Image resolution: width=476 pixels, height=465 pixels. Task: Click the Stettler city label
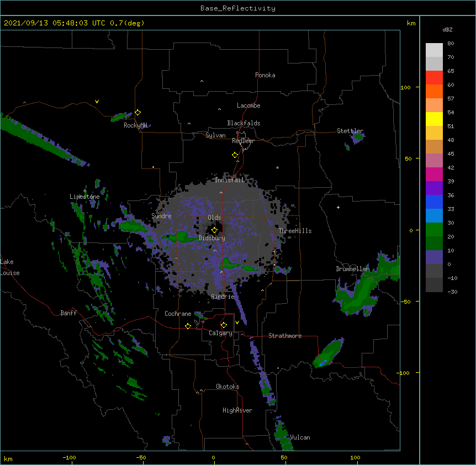point(350,131)
